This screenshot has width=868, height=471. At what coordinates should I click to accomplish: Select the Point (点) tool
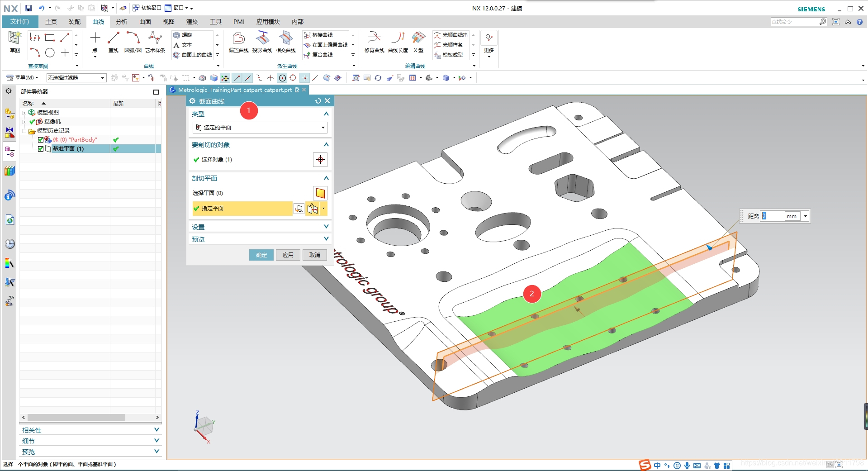tap(95, 42)
